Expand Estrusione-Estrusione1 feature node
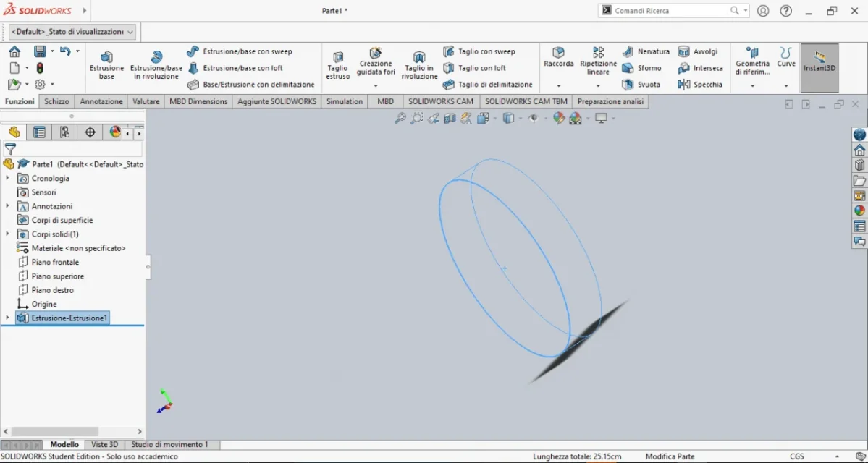868x463 pixels. click(7, 318)
